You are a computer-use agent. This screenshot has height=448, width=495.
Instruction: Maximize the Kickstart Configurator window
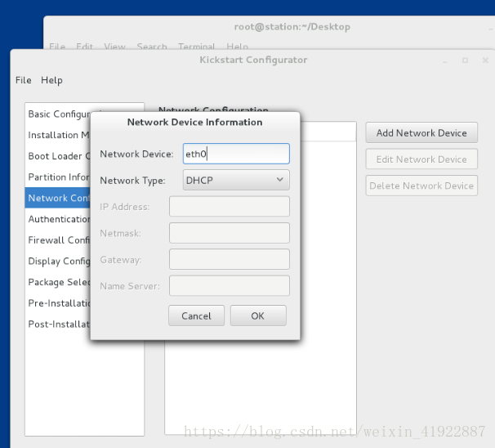pyautogui.click(x=465, y=60)
